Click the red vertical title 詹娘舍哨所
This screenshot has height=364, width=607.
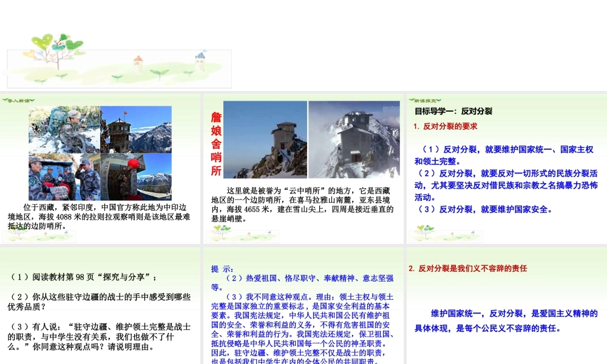216,144
